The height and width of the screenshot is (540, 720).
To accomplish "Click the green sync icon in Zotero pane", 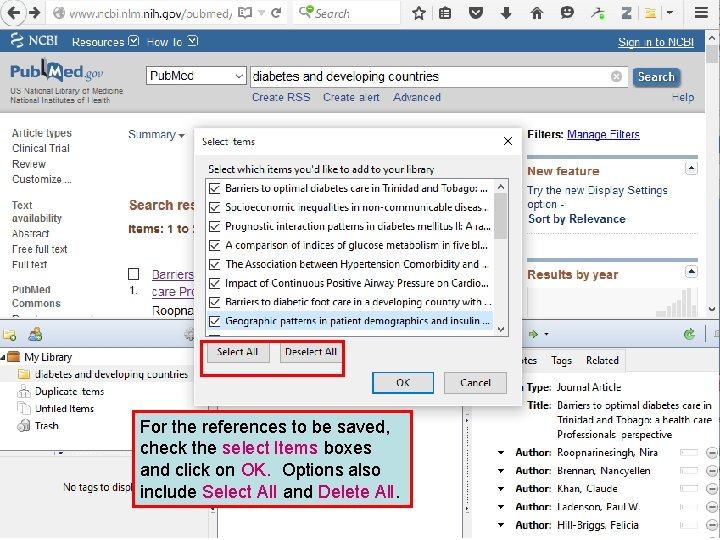I will 689,334.
